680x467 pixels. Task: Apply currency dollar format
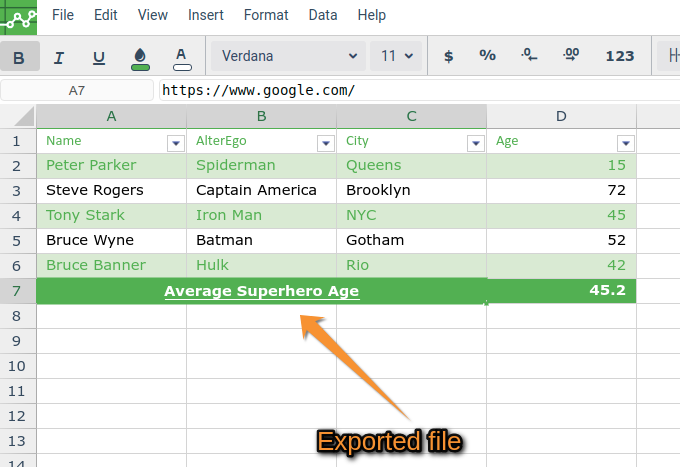click(x=448, y=56)
